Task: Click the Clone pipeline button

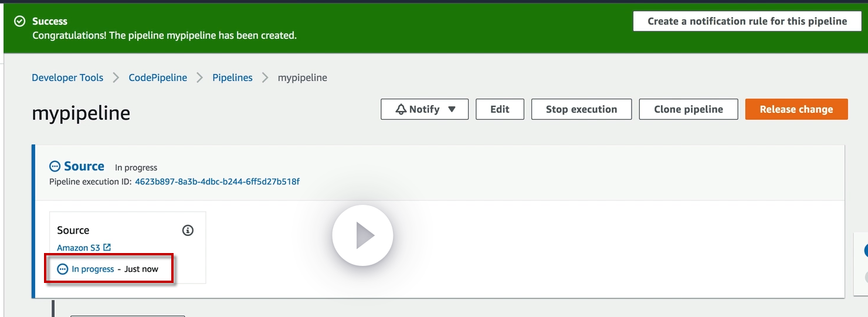Action: tap(688, 109)
